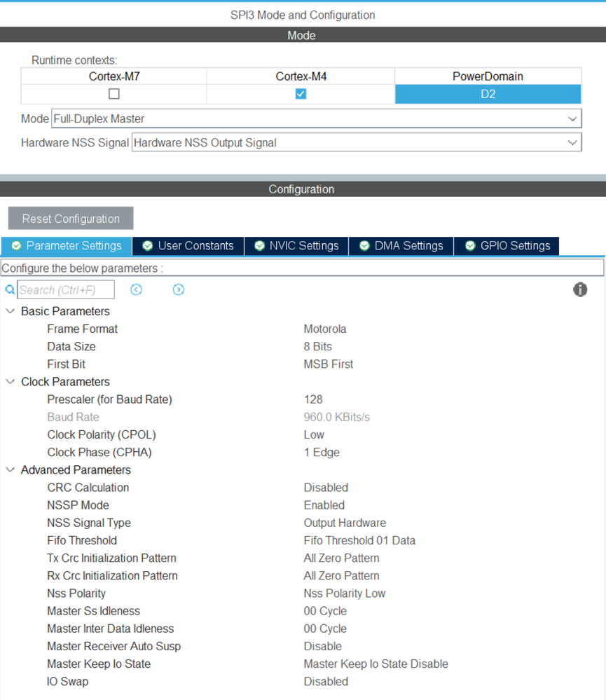Go to next search result arrow
This screenshot has height=700, width=606.
point(179,289)
